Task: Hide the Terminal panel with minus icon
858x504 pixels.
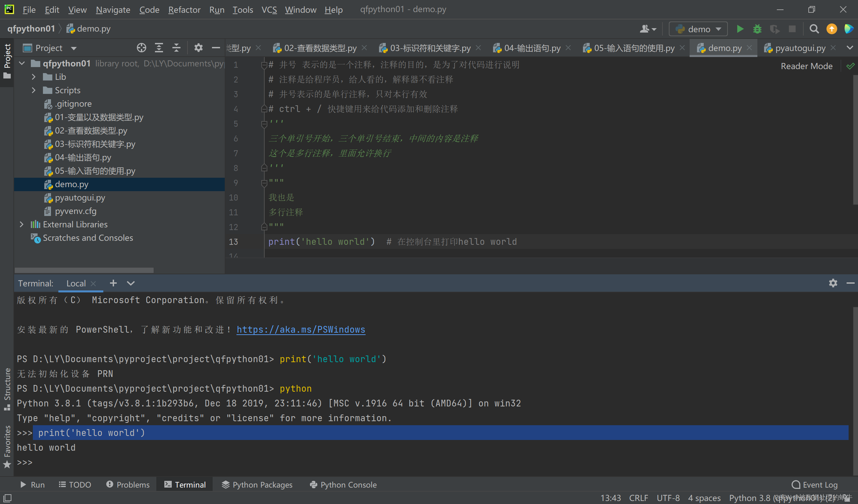Action: (x=850, y=283)
